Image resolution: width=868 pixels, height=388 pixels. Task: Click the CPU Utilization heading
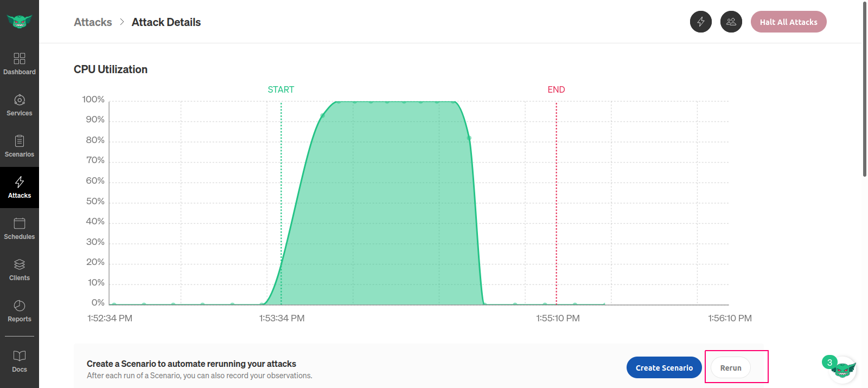[x=111, y=69]
